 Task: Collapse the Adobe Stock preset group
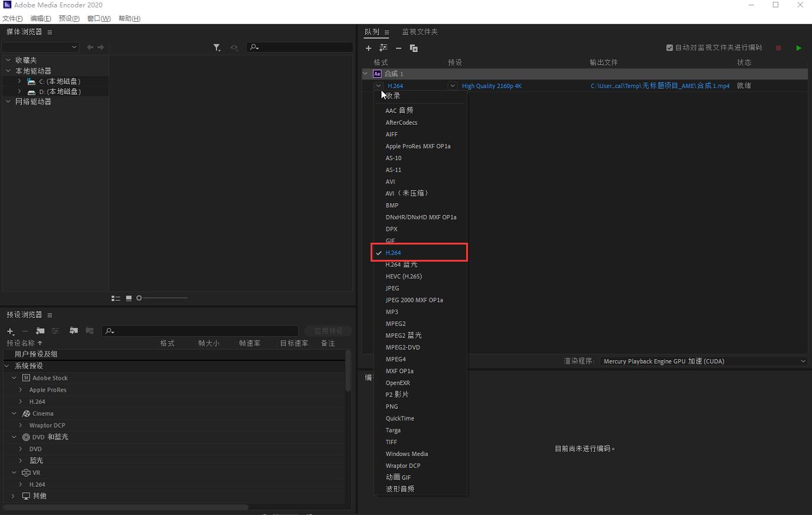[14, 378]
